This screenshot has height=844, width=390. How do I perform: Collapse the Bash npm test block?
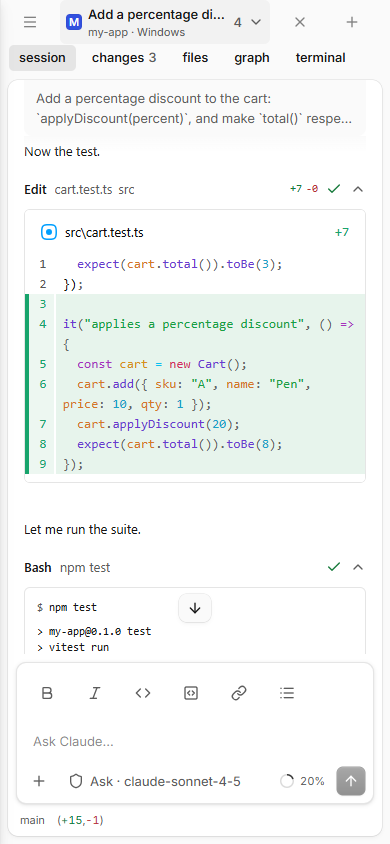(x=358, y=567)
